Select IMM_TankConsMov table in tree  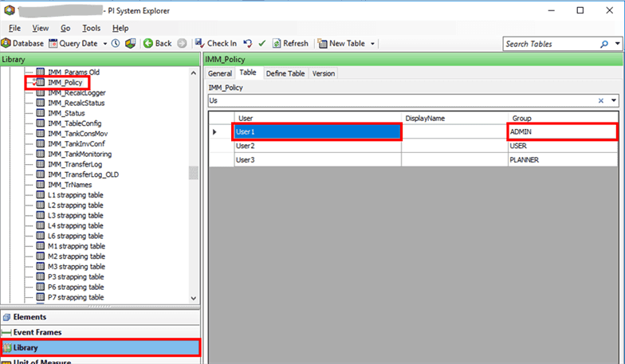click(78, 134)
